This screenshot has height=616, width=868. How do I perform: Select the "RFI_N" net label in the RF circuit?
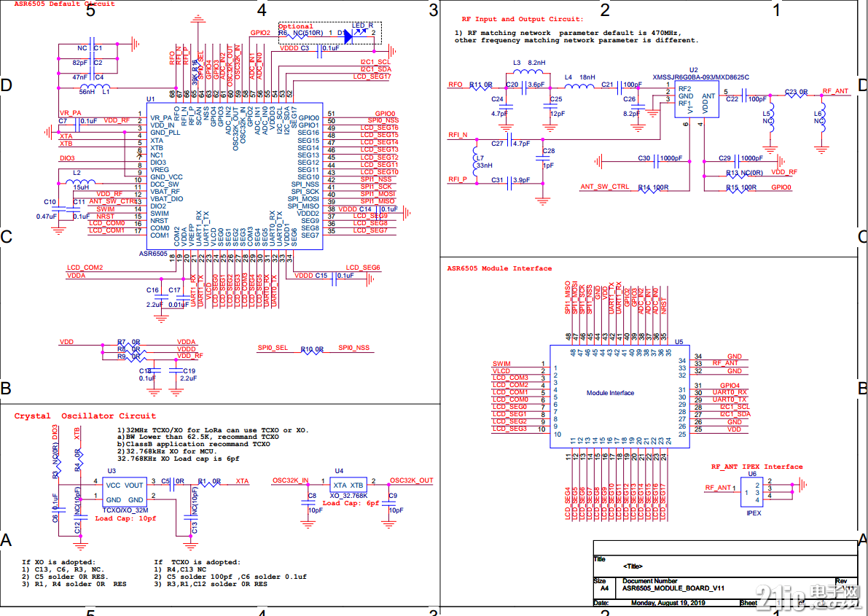click(x=457, y=135)
